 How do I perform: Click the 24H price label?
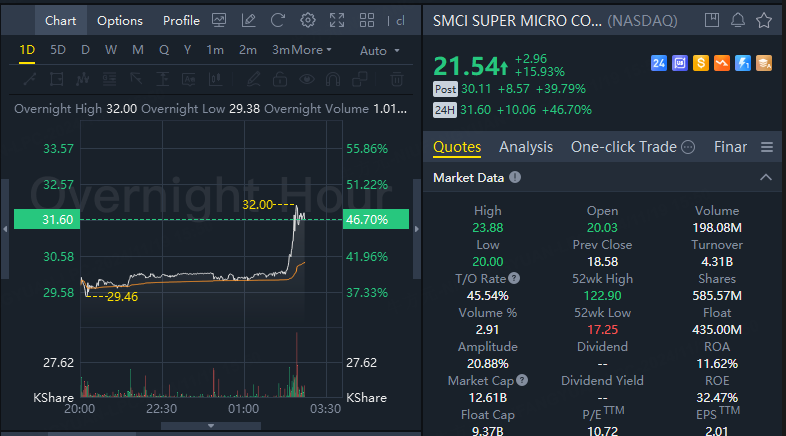[x=445, y=110]
